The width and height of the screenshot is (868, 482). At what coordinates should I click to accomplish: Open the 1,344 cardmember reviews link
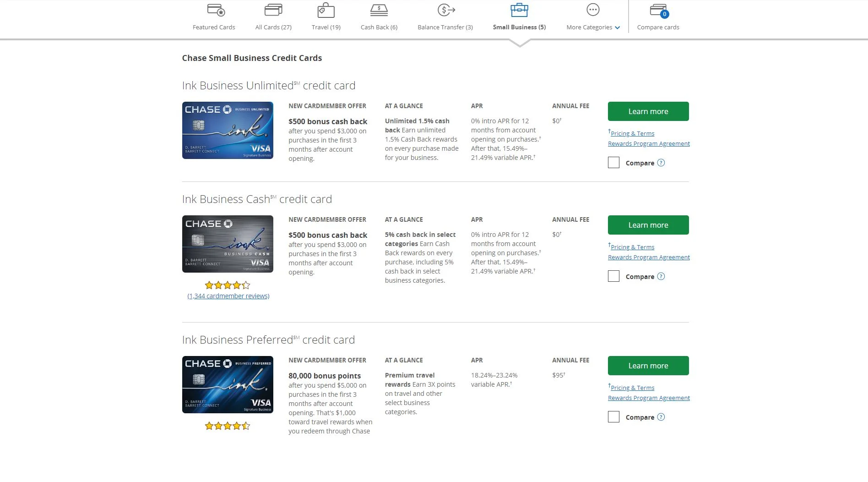pos(228,296)
